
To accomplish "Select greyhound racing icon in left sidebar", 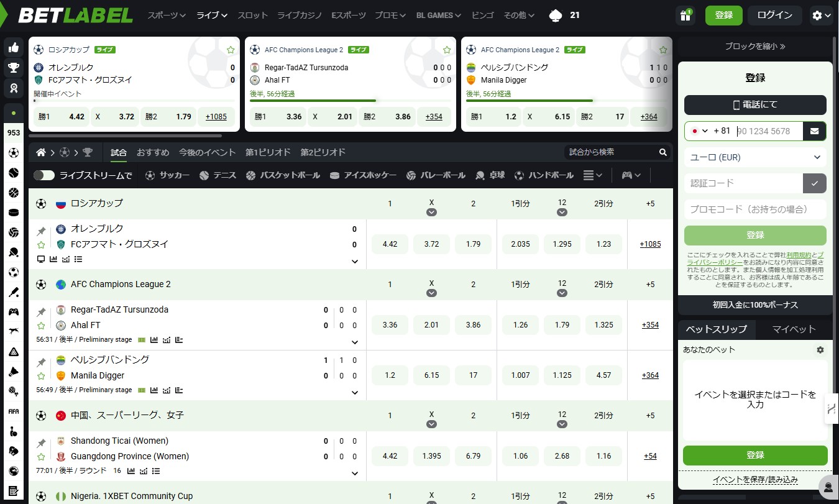I will pyautogui.click(x=13, y=332).
